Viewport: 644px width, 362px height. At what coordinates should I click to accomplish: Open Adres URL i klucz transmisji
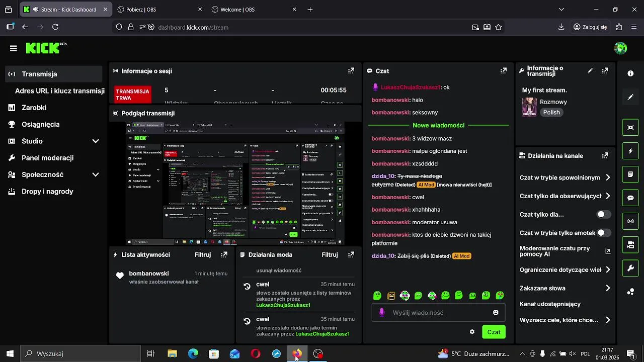pos(59,91)
